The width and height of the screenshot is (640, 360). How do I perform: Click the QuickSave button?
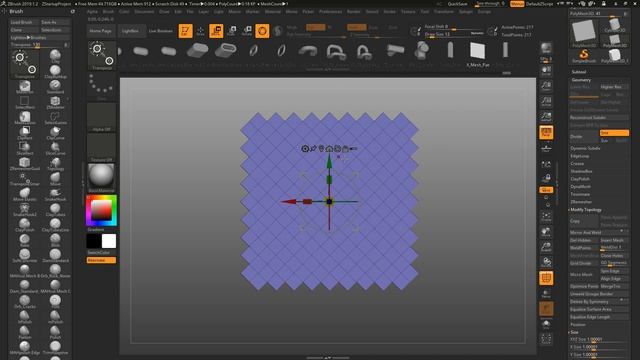click(457, 4)
